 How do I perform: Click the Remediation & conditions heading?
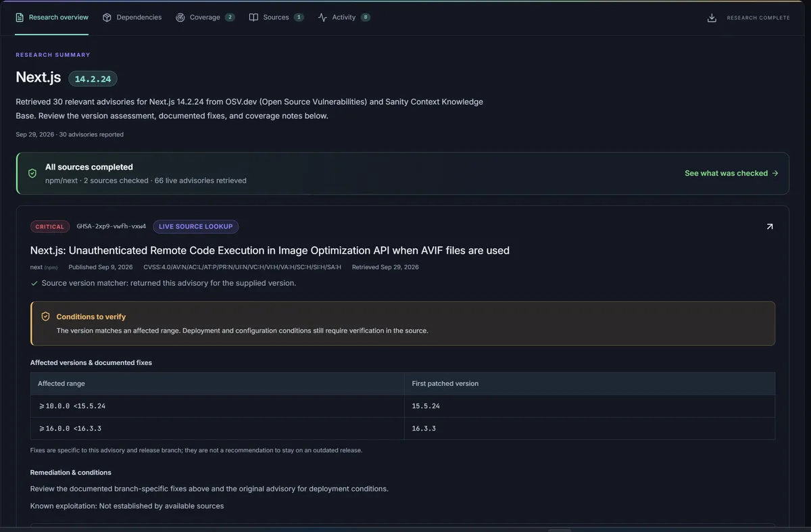pos(71,473)
